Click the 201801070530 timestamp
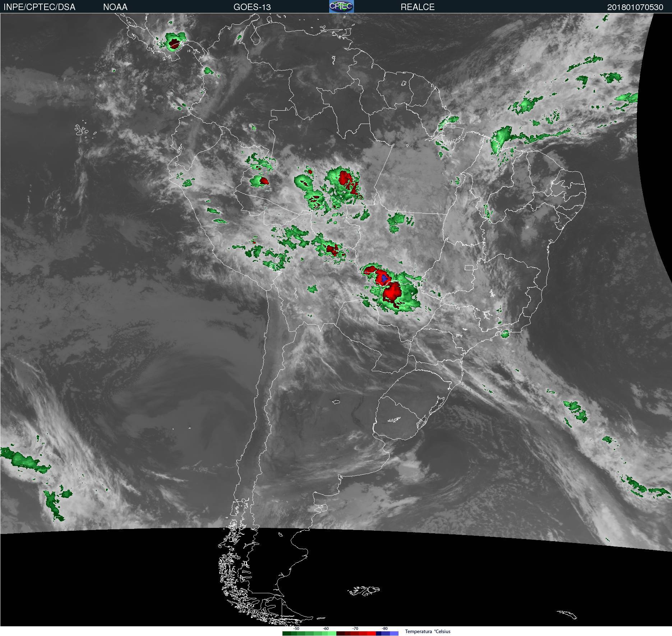Screen dimensions: 672x636 [x=635, y=7]
